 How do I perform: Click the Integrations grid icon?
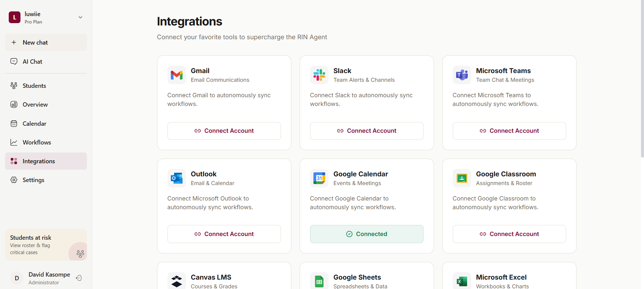[x=14, y=161]
